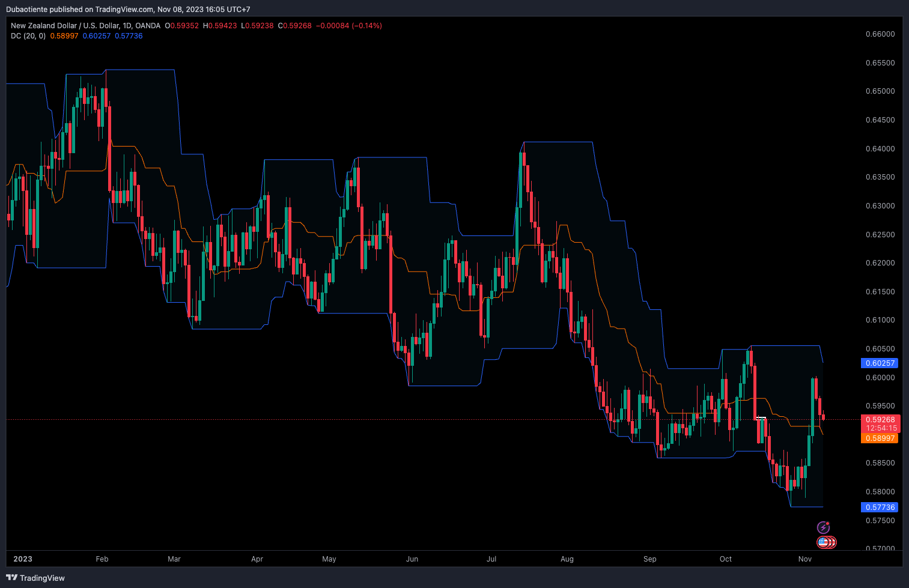Viewport: 909px width, 588px height.
Task: Click the open price value 0.59352
Action: click(185, 26)
